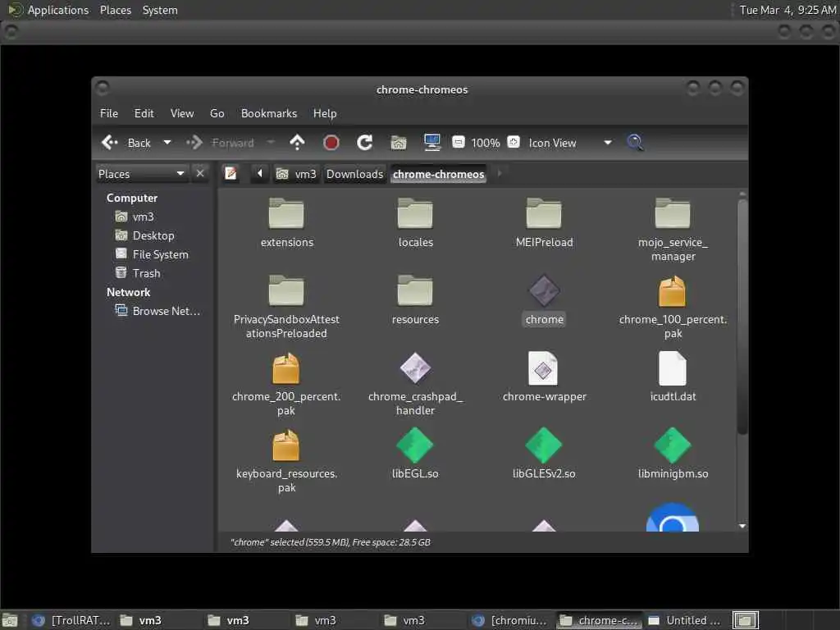The width and height of the screenshot is (840, 630).
Task: Select the chrome executable icon
Action: coord(544,291)
